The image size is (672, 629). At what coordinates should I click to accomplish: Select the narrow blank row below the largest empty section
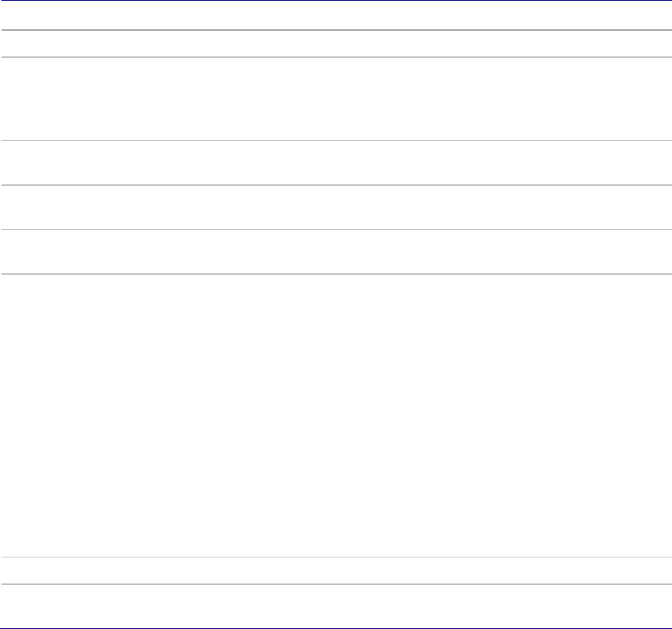point(336,570)
